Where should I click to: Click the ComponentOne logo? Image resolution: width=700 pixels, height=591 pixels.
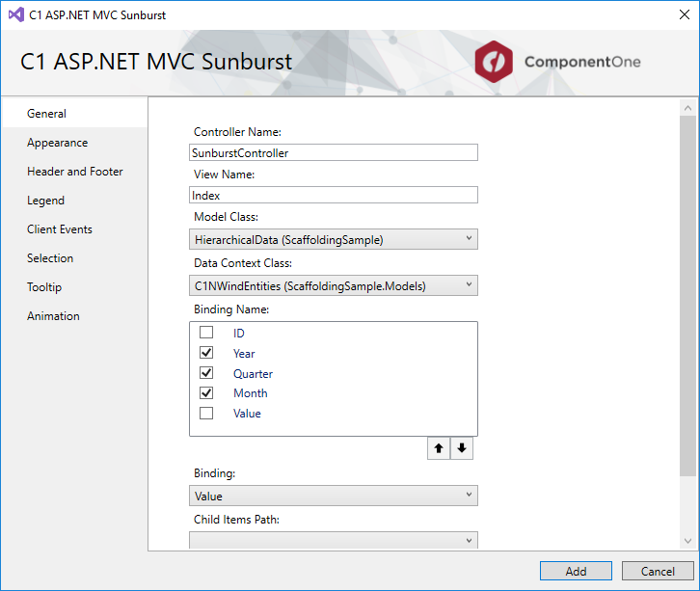[x=557, y=62]
